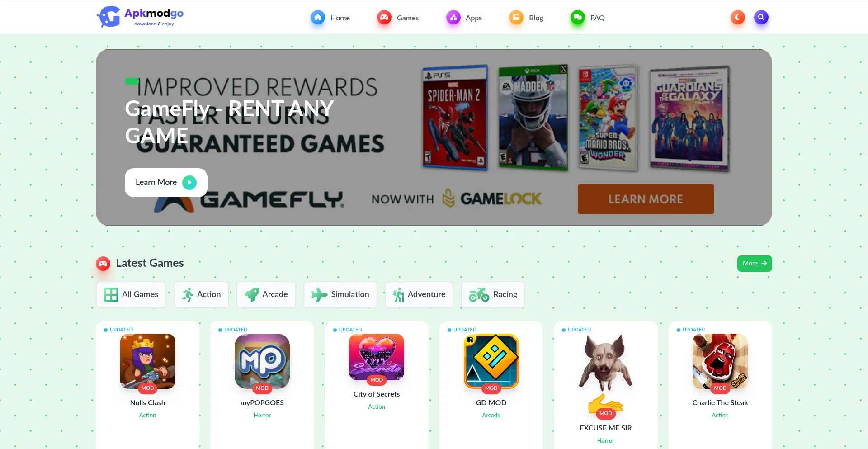Click the Charlie The Steak title link
868x449 pixels.
720,403
